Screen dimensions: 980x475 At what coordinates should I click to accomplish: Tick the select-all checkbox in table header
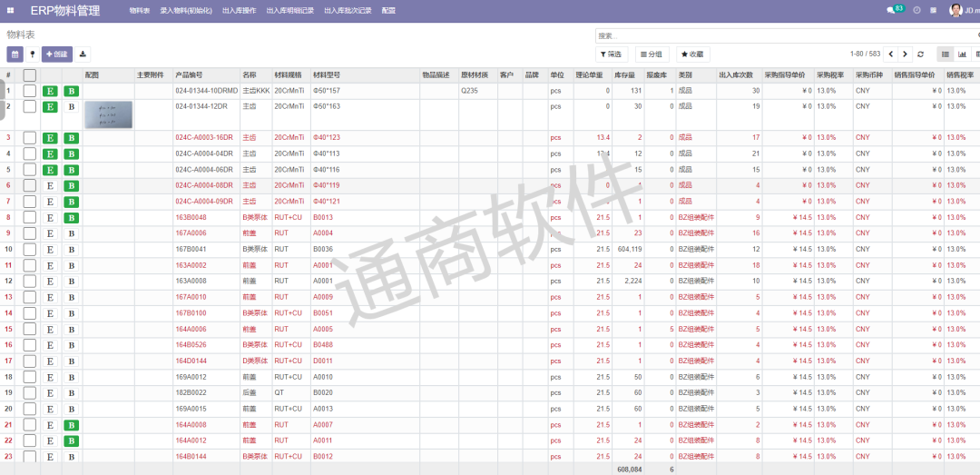30,74
